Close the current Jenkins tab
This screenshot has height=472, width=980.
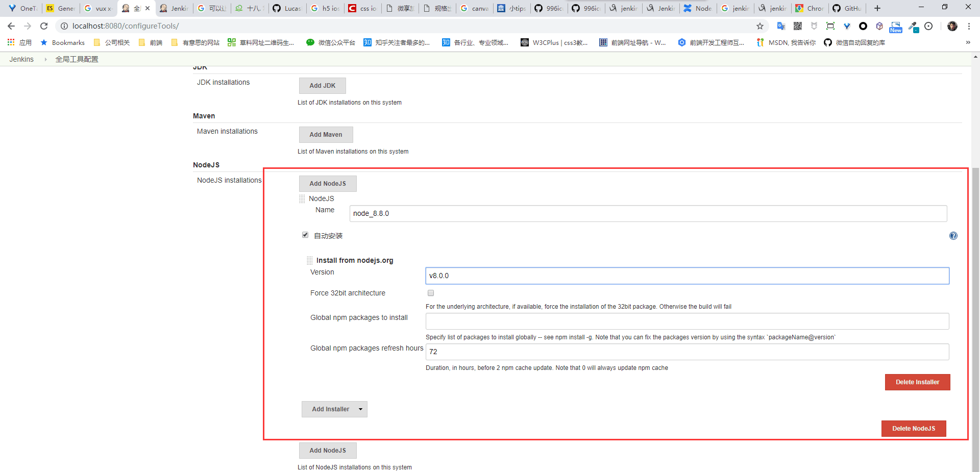tap(148, 8)
